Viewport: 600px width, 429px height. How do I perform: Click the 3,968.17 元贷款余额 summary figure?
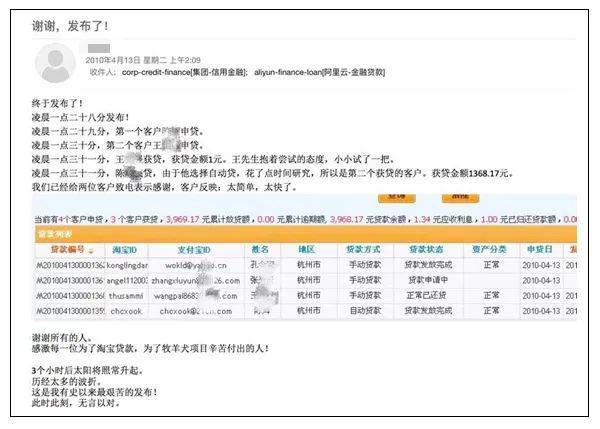point(370,220)
